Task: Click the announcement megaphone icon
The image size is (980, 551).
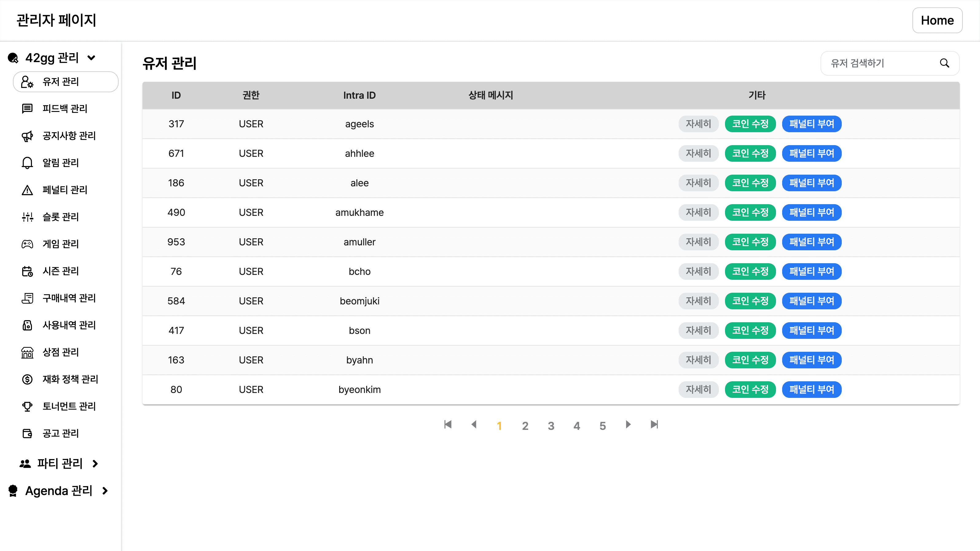Action: tap(27, 136)
